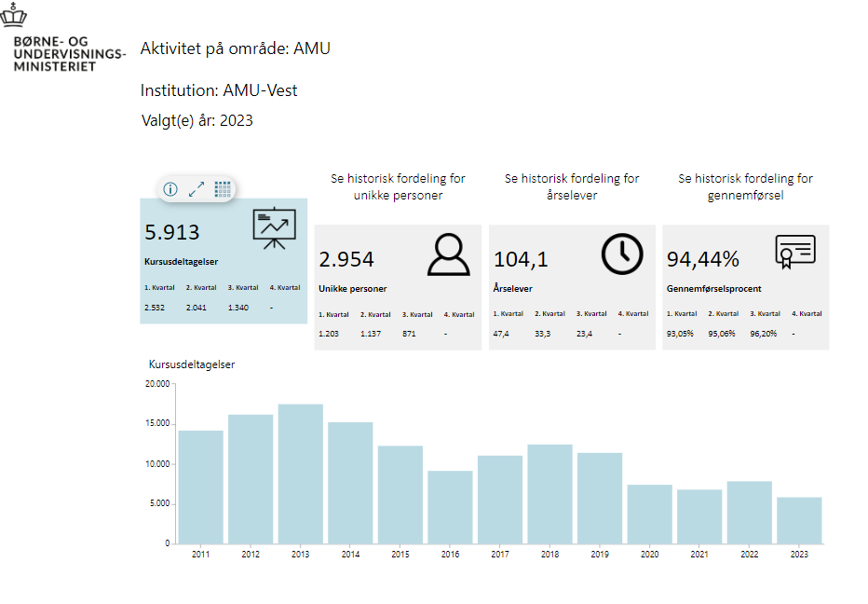This screenshot has width=868, height=604.
Task: Click the 2016 bar in chart
Action: (450, 507)
